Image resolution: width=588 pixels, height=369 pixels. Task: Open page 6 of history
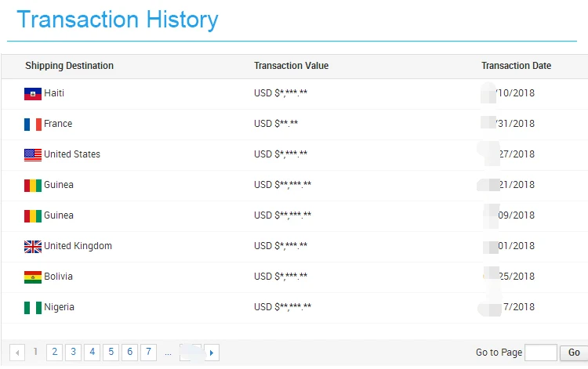coord(130,353)
